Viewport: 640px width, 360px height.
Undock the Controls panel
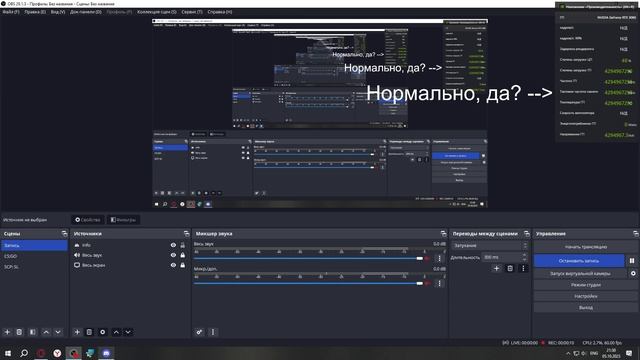636,233
